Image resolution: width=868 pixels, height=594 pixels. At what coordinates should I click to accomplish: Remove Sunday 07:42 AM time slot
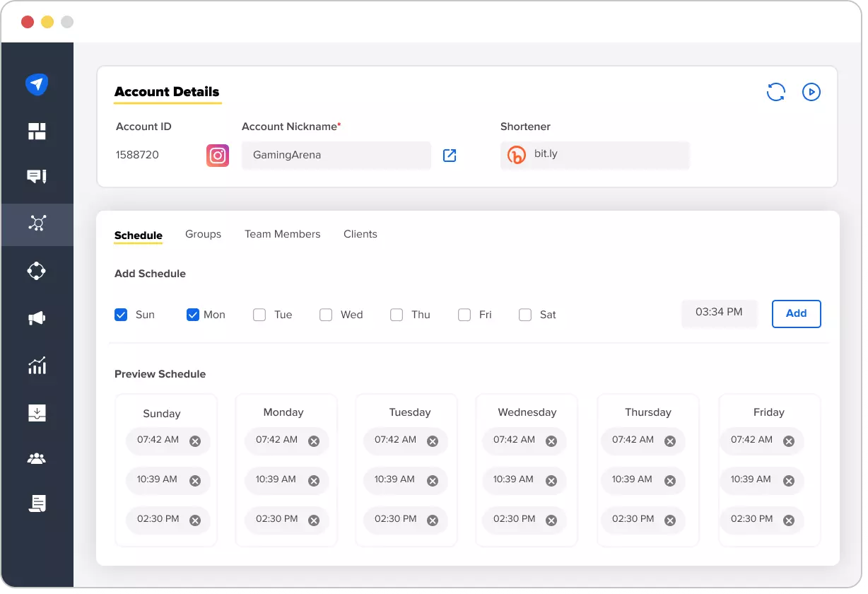[x=195, y=441]
